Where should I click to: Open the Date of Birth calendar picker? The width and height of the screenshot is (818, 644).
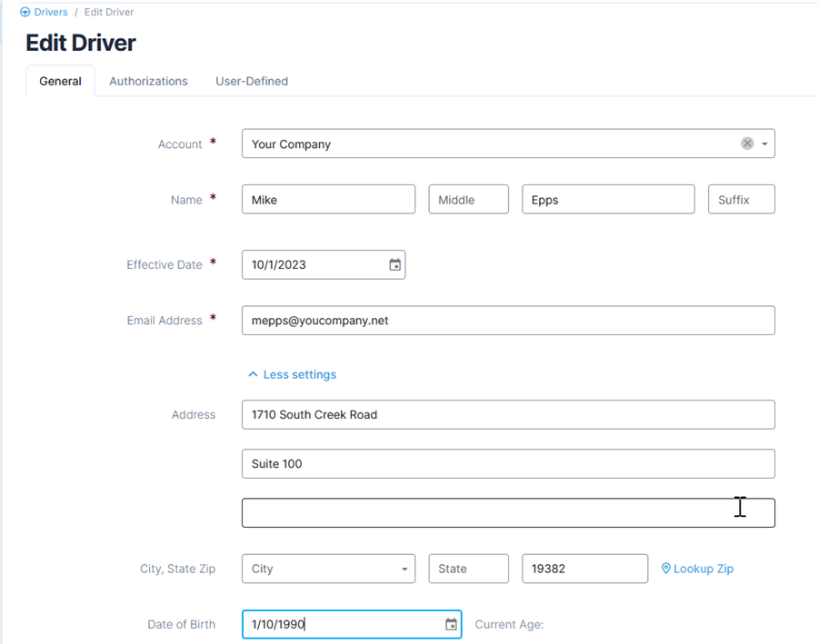click(x=451, y=624)
